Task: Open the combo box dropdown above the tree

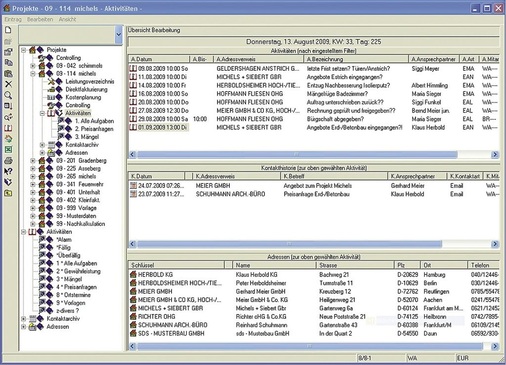Action: (118, 35)
